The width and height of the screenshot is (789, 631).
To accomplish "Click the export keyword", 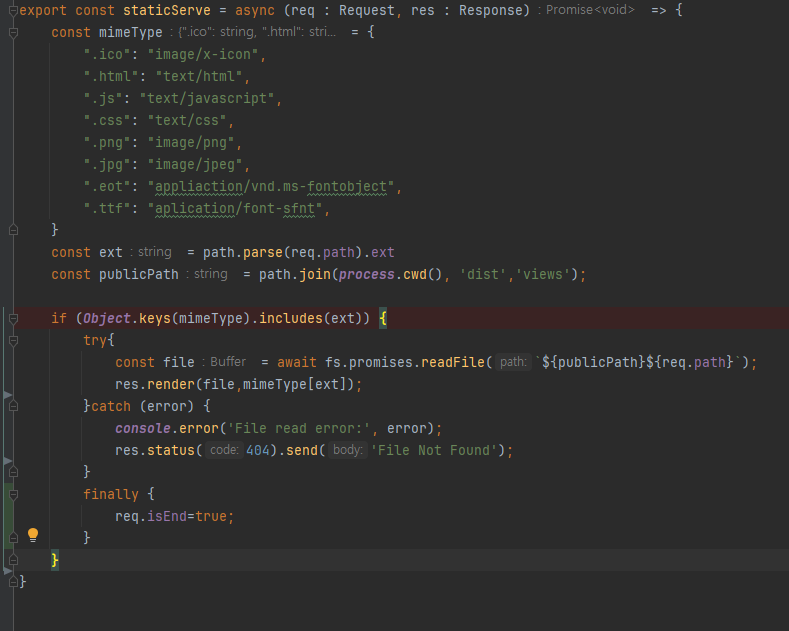I will point(43,11).
